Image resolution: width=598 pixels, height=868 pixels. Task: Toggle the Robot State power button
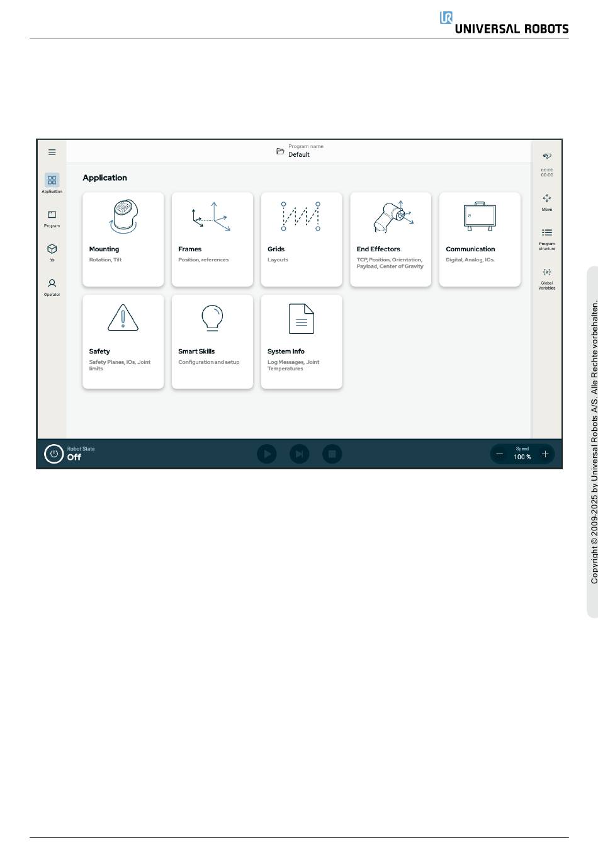click(54, 454)
